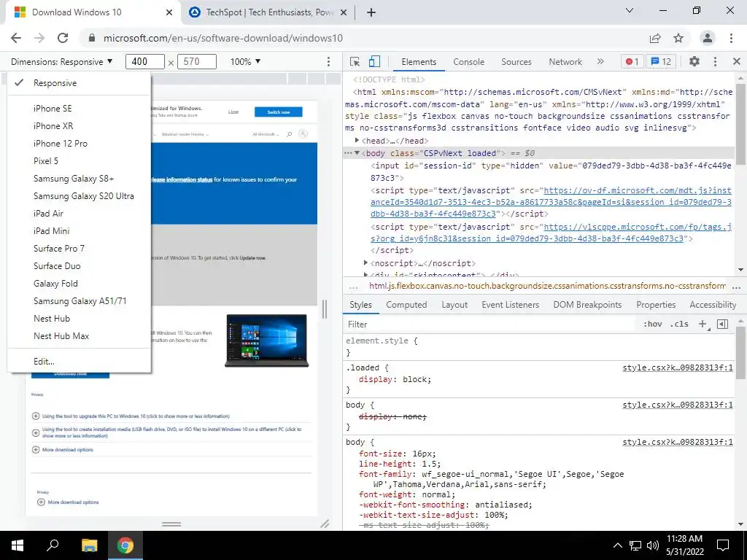Click the address bar URL

[x=223, y=38]
